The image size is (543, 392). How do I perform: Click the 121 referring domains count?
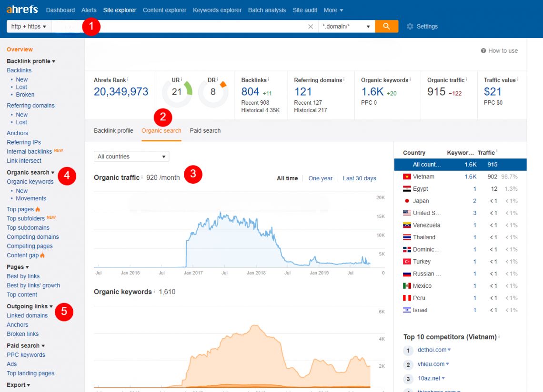pyautogui.click(x=302, y=92)
